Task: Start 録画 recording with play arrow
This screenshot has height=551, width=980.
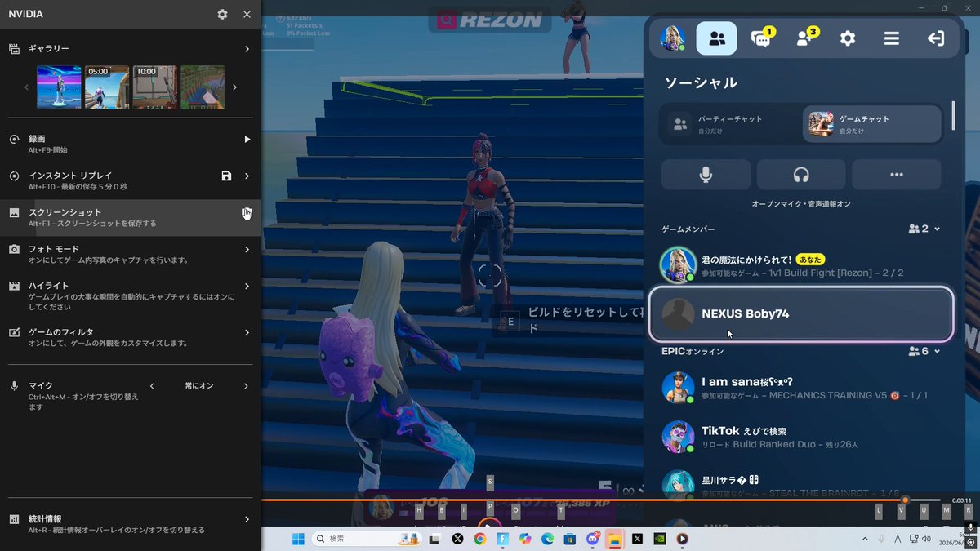Action: point(247,140)
